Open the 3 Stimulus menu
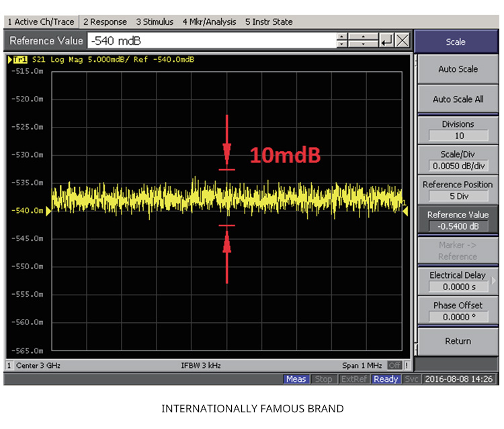This screenshot has width=504, height=429. click(155, 22)
